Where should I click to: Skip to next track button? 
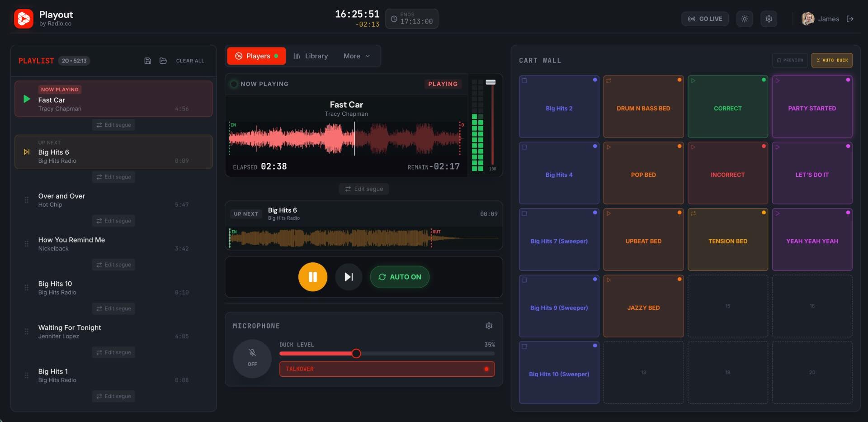click(349, 277)
